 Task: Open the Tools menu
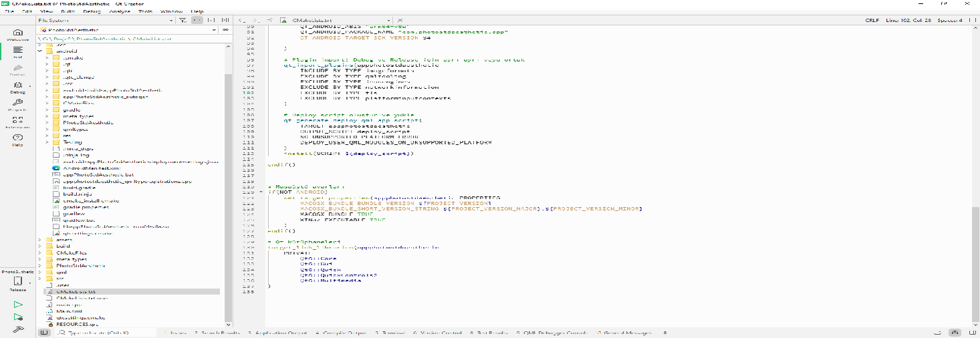click(x=145, y=12)
